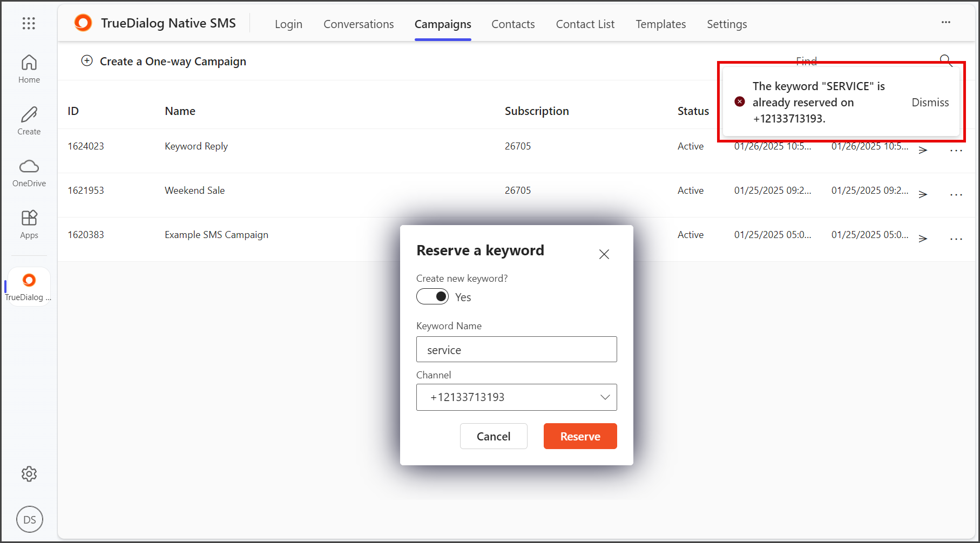
Task: Open the Apps icon in sidebar
Action: coord(29,225)
